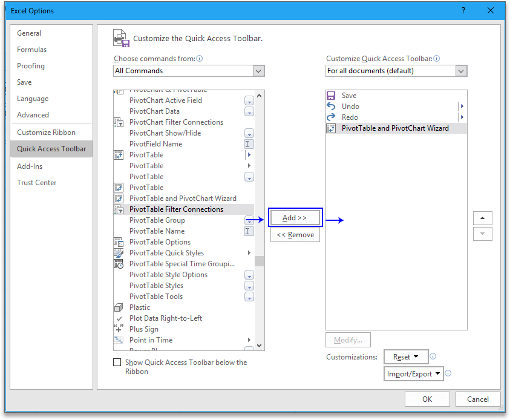
Task: Select PivotTable Group in commands list
Action: [x=184, y=220]
